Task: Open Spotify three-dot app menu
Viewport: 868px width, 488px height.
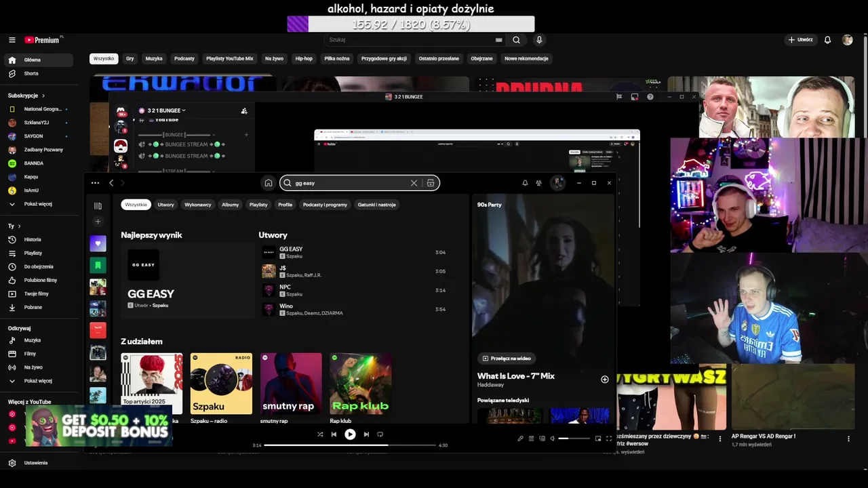Action: point(95,183)
